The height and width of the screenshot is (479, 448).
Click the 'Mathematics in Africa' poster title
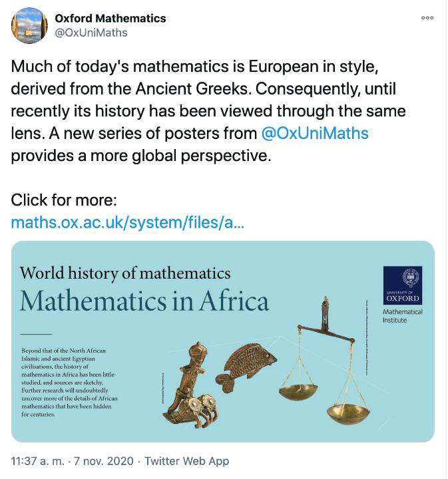144,301
